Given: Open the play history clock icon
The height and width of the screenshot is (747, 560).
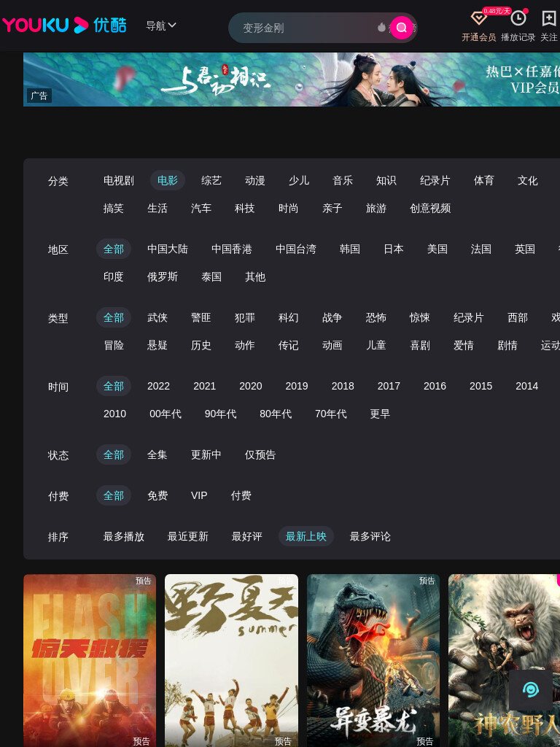Looking at the screenshot, I should point(518,18).
